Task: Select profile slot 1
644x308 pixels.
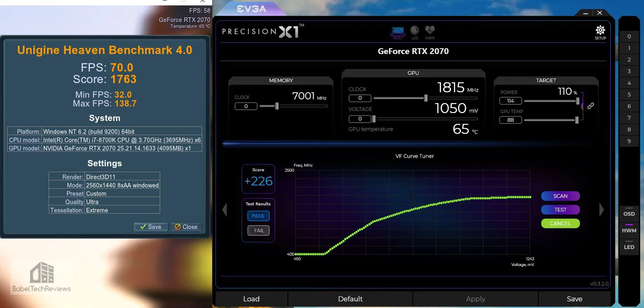Action: pyautogui.click(x=629, y=48)
